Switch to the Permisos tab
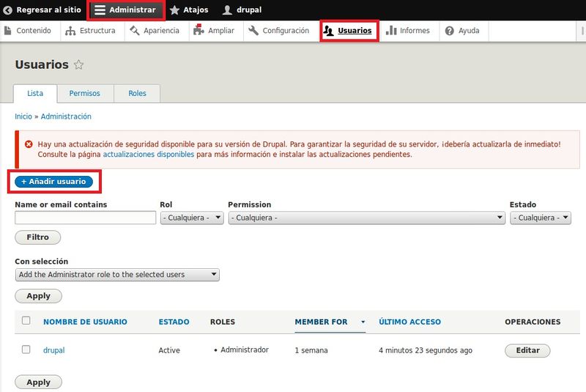Viewport: 586px width, 392px height. point(85,94)
